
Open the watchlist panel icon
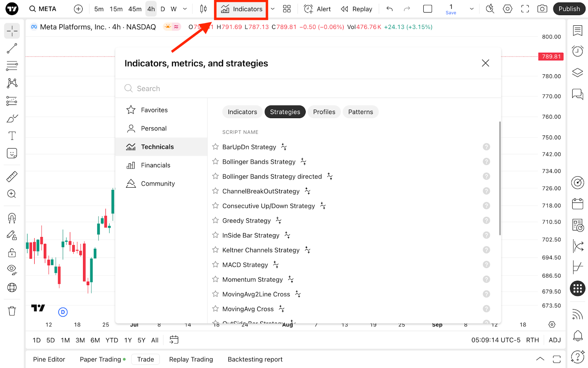click(x=578, y=31)
